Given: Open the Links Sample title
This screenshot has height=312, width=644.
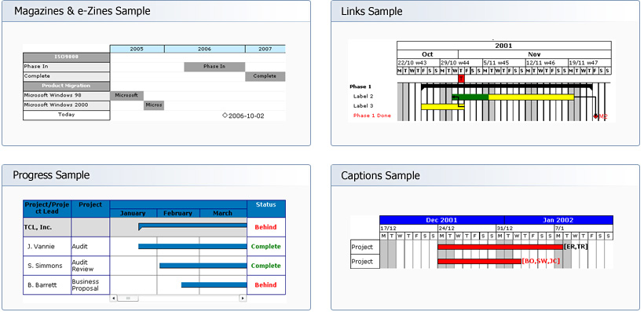Looking at the screenshot, I should tap(371, 12).
